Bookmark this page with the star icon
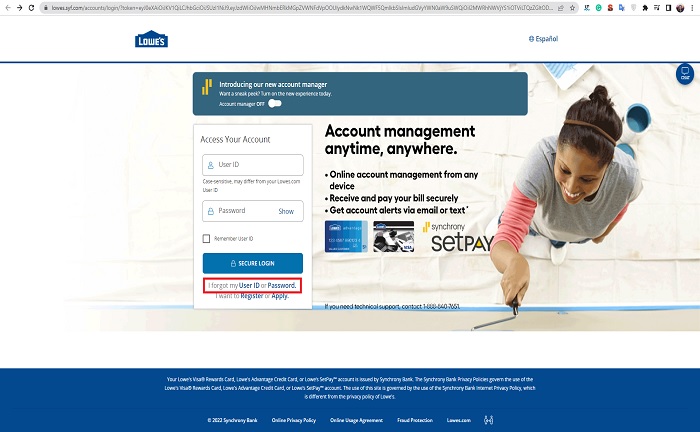700x432 pixels. [x=572, y=8]
